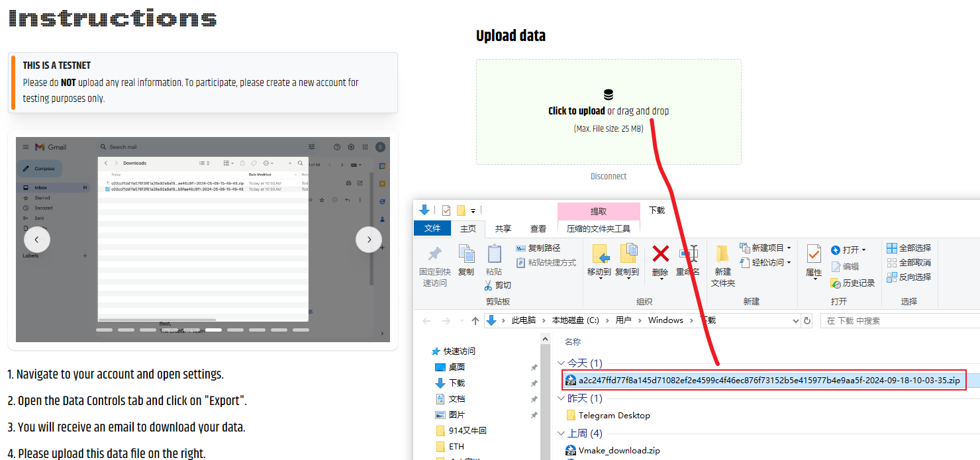Open the Customize Quick Access Toolbar arrow
The image size is (980, 460).
[473, 211]
